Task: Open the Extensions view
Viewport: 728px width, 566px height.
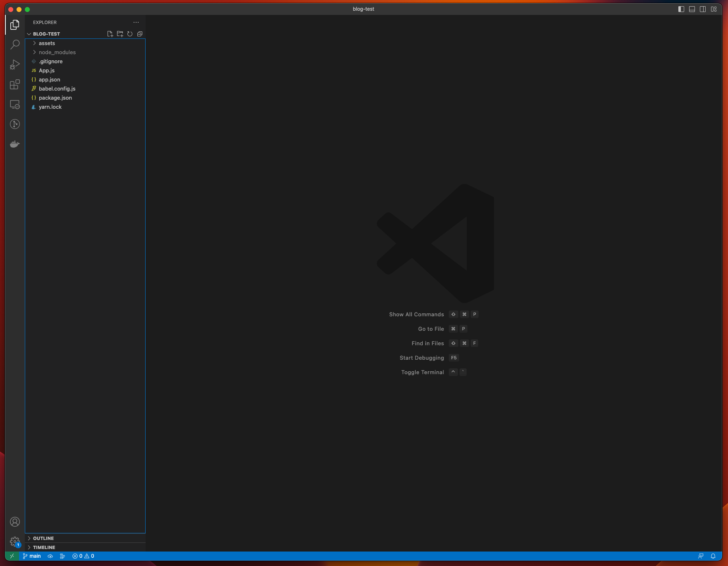Action: [15, 84]
